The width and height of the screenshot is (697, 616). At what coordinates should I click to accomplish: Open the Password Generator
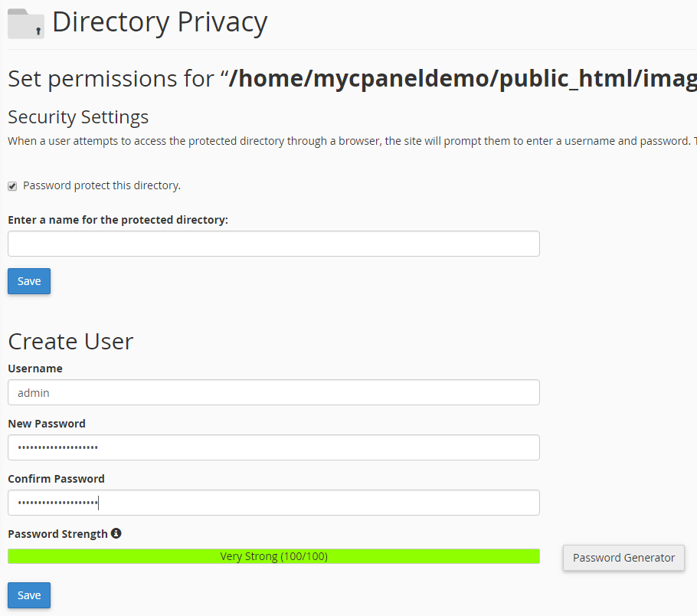623,558
